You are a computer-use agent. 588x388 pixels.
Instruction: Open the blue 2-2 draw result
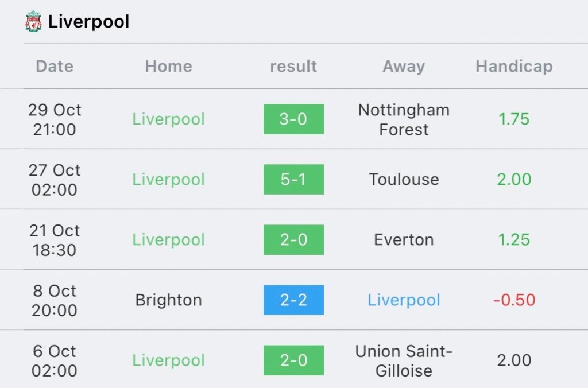[293, 300]
